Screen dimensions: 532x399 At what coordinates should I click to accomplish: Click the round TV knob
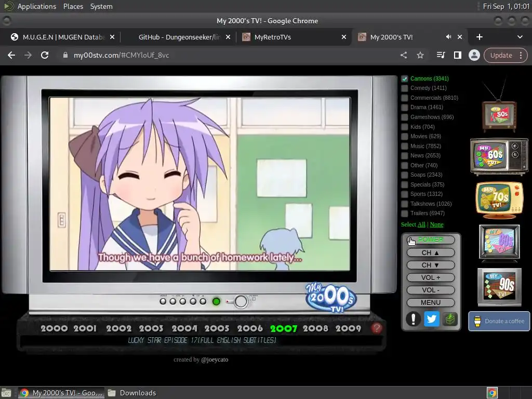[x=241, y=301]
